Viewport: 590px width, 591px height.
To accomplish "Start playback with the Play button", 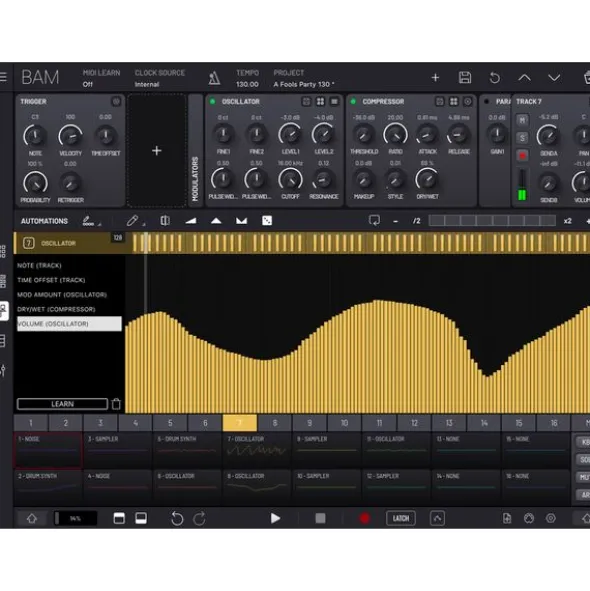I will pyautogui.click(x=276, y=518).
